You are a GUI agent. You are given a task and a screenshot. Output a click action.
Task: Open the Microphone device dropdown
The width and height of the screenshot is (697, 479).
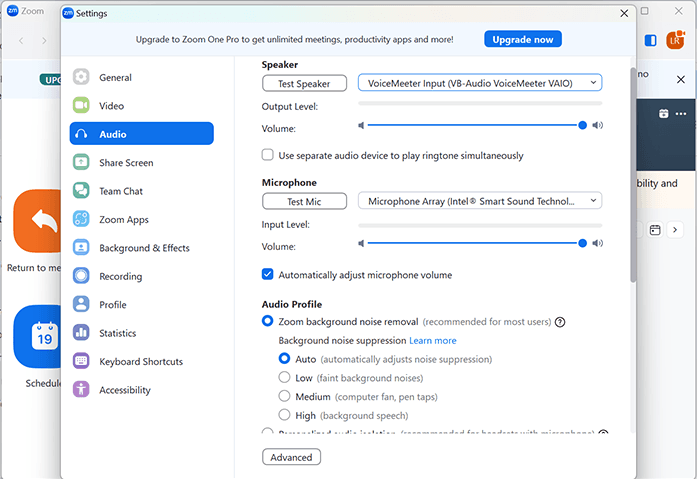[x=480, y=201]
